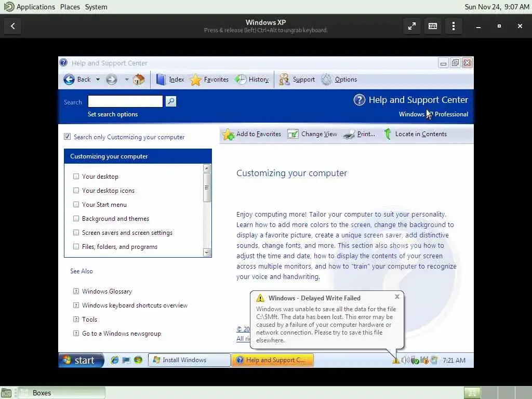Open the Back history dropdown arrow

pyautogui.click(x=98, y=79)
